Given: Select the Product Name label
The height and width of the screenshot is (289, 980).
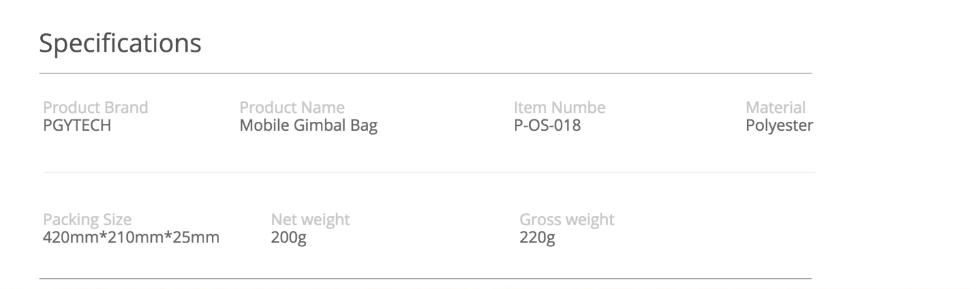Looking at the screenshot, I should (292, 107).
